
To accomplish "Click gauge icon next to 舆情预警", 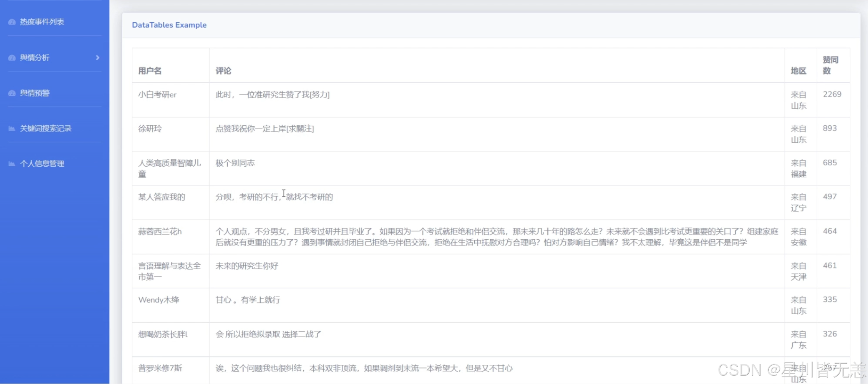I will 12,93.
